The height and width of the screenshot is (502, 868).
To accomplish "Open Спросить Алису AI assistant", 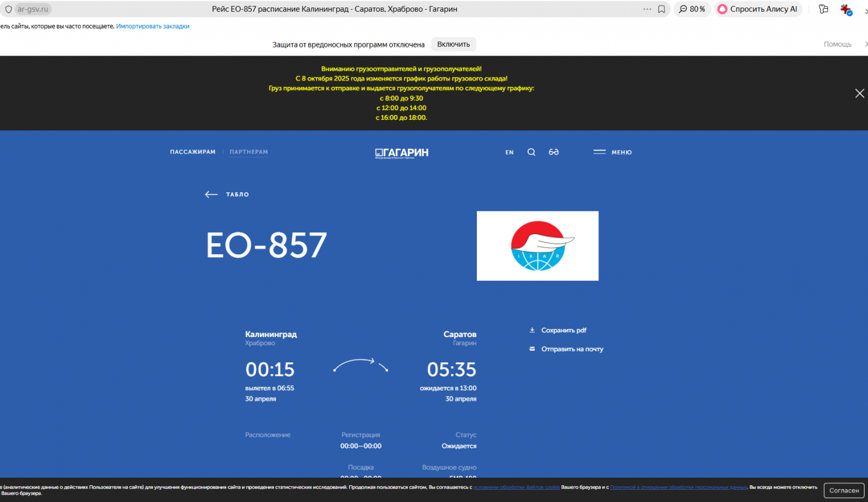I will coord(758,9).
